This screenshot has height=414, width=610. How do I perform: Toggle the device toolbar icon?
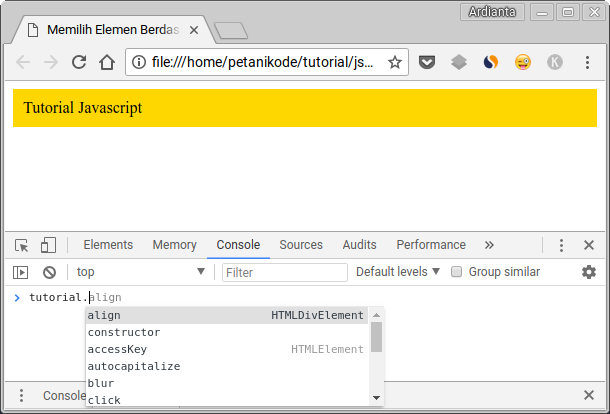48,245
